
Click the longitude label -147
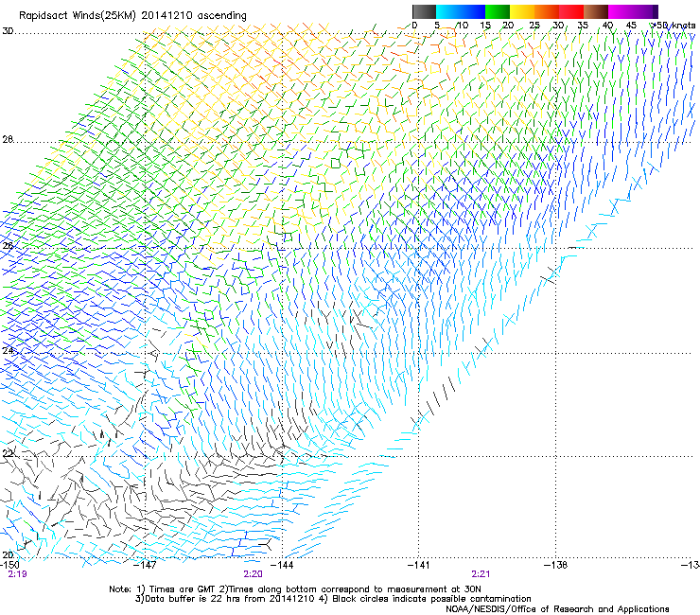tap(146, 565)
